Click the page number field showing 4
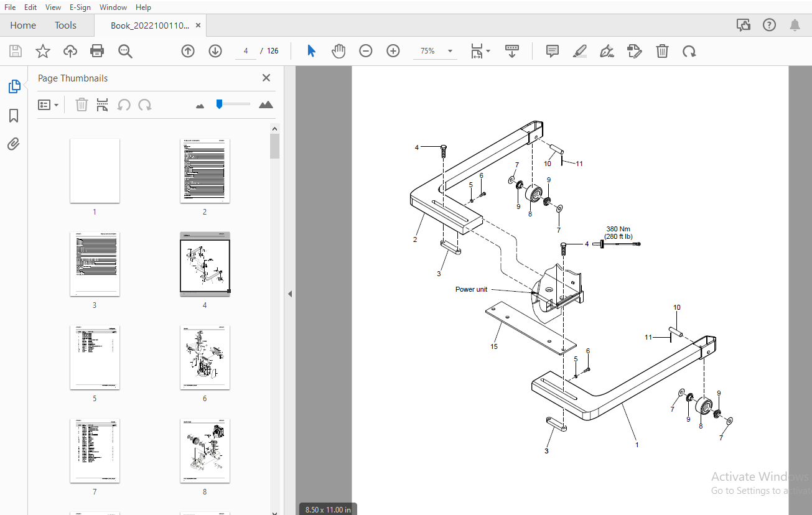 coord(246,51)
